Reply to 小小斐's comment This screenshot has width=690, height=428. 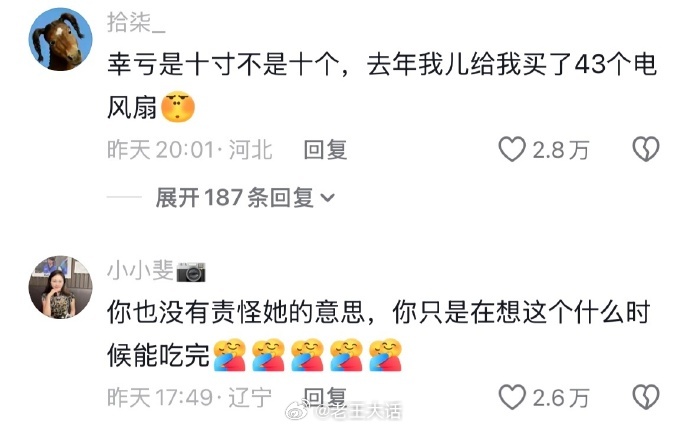tap(325, 397)
